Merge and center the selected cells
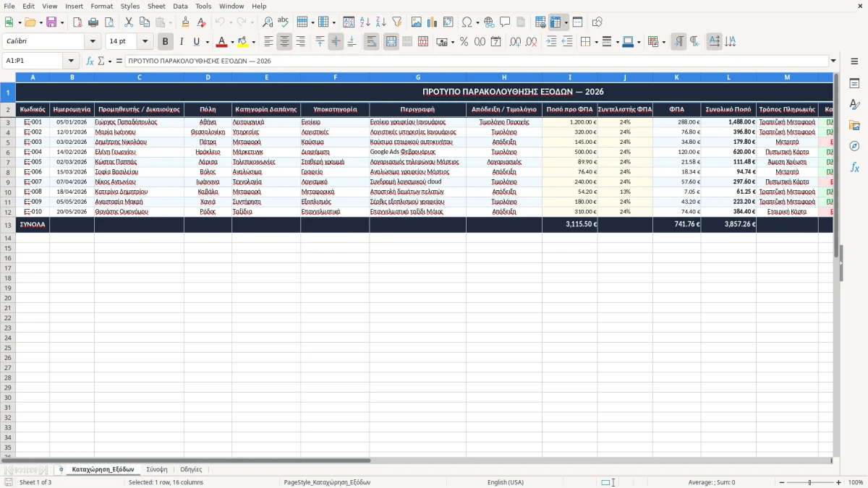The image size is (868, 488). click(x=391, y=42)
